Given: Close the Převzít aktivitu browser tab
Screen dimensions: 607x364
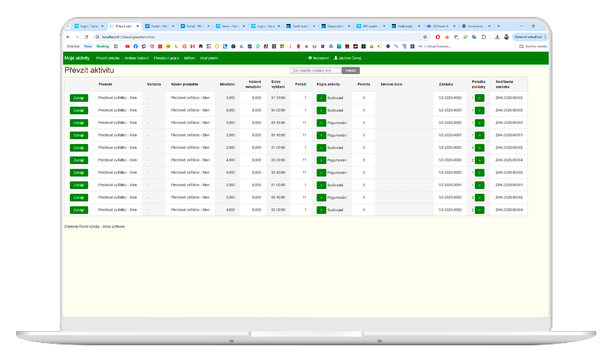Looking at the screenshot, I should click(x=138, y=26).
